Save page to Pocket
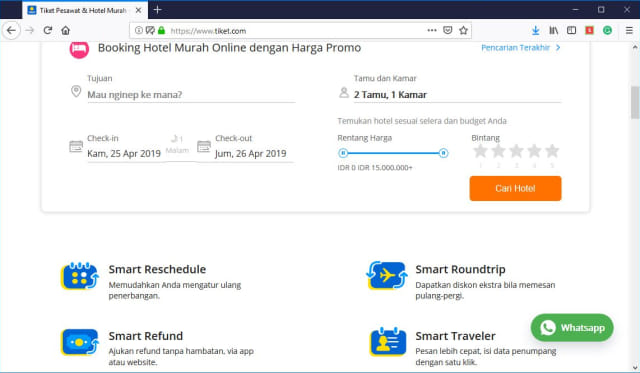 (x=448, y=30)
